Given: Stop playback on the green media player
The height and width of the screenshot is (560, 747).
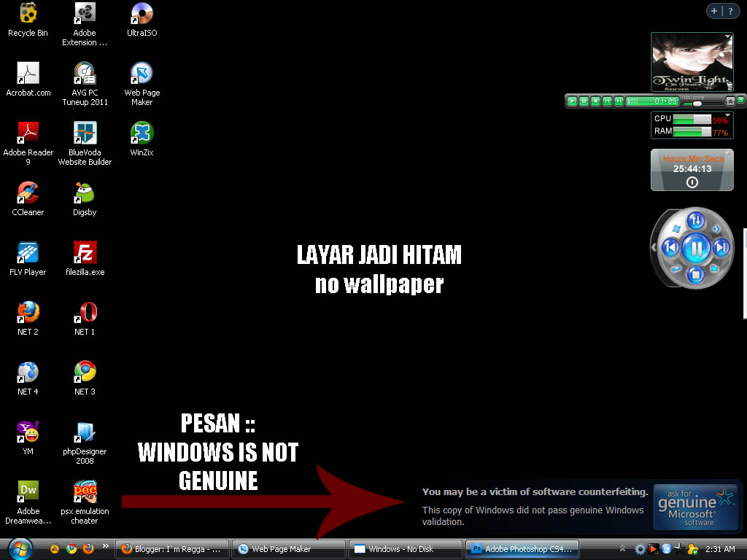Looking at the screenshot, I should (x=595, y=101).
